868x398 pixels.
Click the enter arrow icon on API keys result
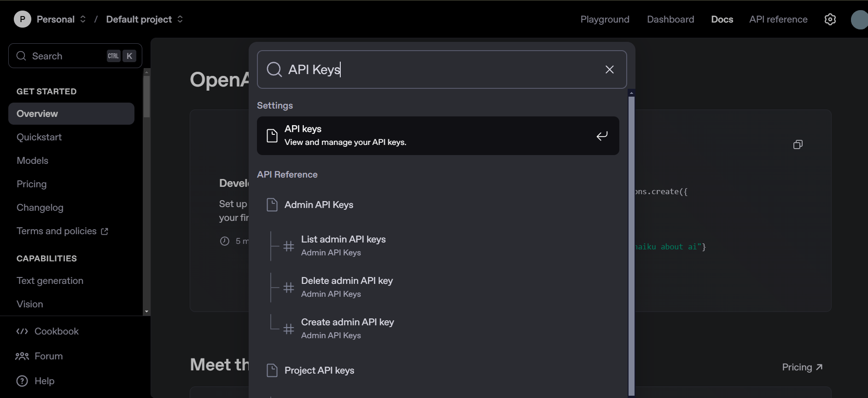pyautogui.click(x=602, y=136)
